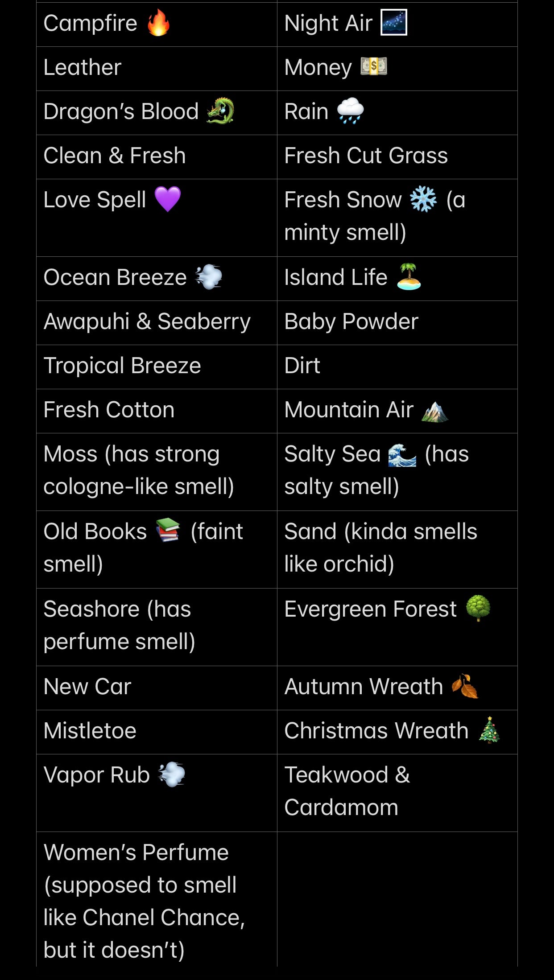Select the Teakwood & Cardamom cell

pyautogui.click(x=397, y=792)
